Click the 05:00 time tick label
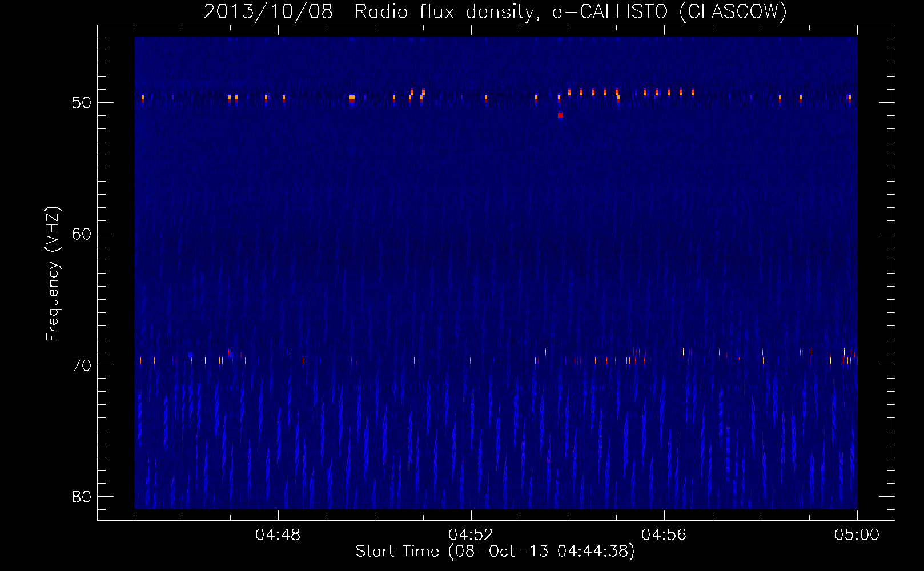The height and width of the screenshot is (571, 924). pos(857,535)
